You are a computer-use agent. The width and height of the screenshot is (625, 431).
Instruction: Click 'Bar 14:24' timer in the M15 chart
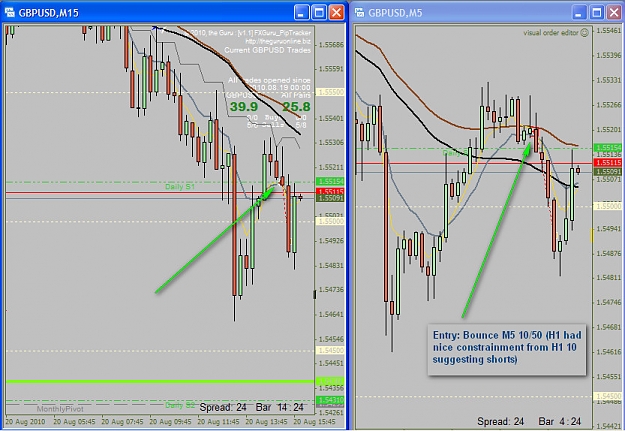279,407
